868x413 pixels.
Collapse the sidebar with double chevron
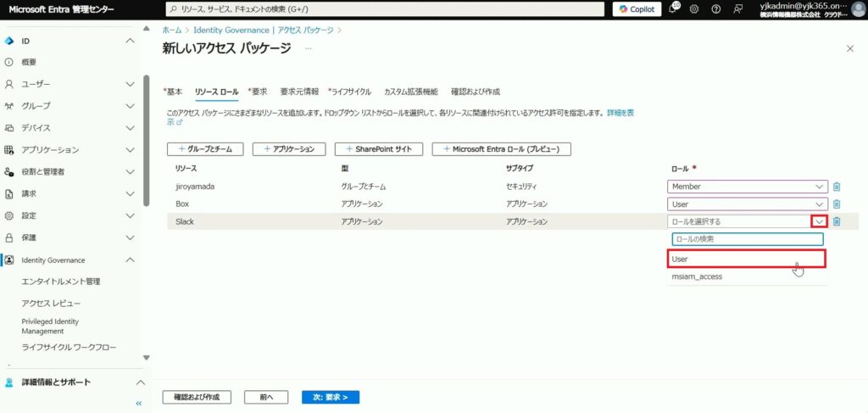tap(138, 404)
